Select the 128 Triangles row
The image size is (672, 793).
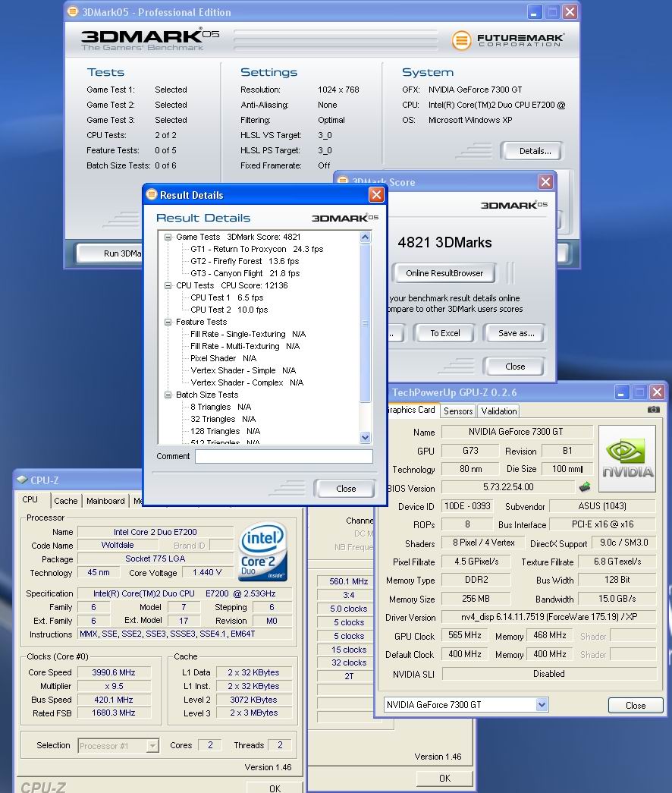tap(225, 431)
